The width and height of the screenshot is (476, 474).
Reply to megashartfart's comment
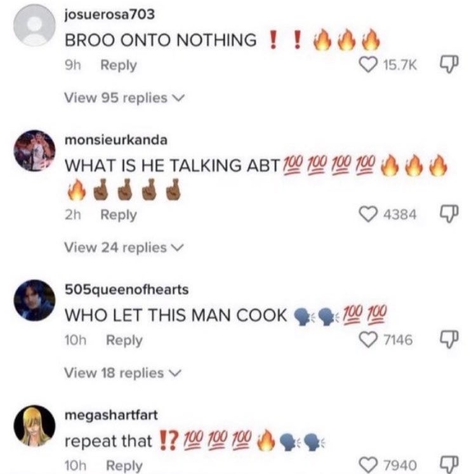click(124, 466)
